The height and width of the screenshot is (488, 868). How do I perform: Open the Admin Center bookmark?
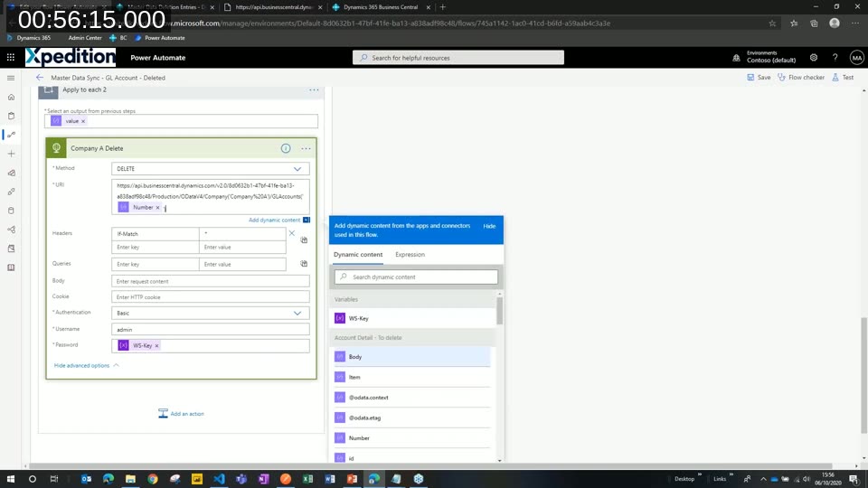pos(85,38)
